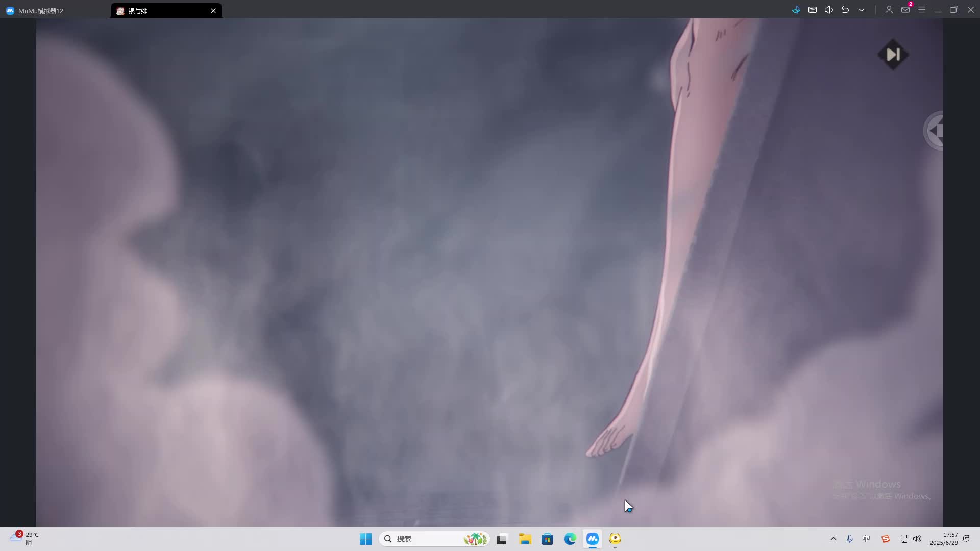Click the emulator volume speaker icon

pyautogui.click(x=829, y=10)
